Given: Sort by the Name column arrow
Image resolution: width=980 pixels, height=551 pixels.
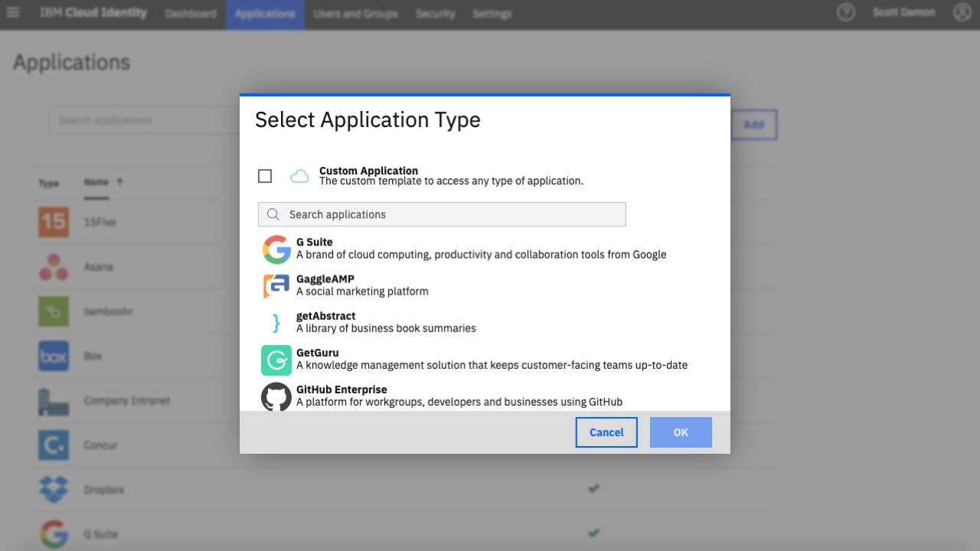Looking at the screenshot, I should 119,182.
